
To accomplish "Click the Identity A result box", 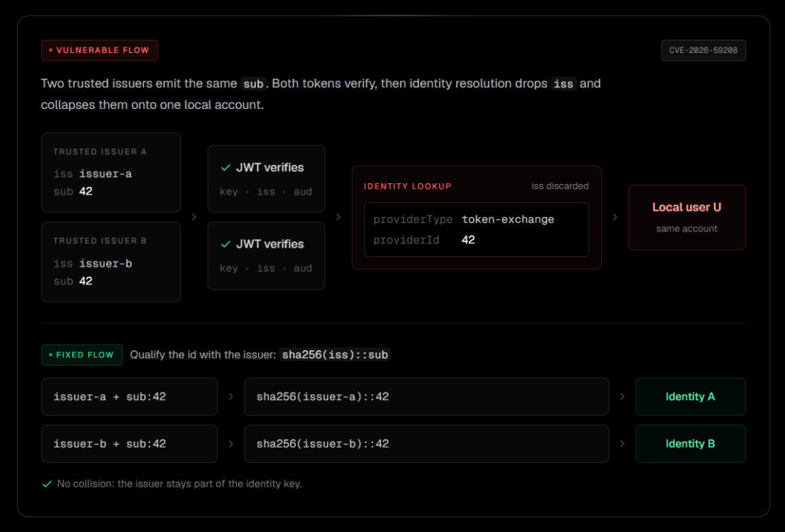I will [691, 396].
